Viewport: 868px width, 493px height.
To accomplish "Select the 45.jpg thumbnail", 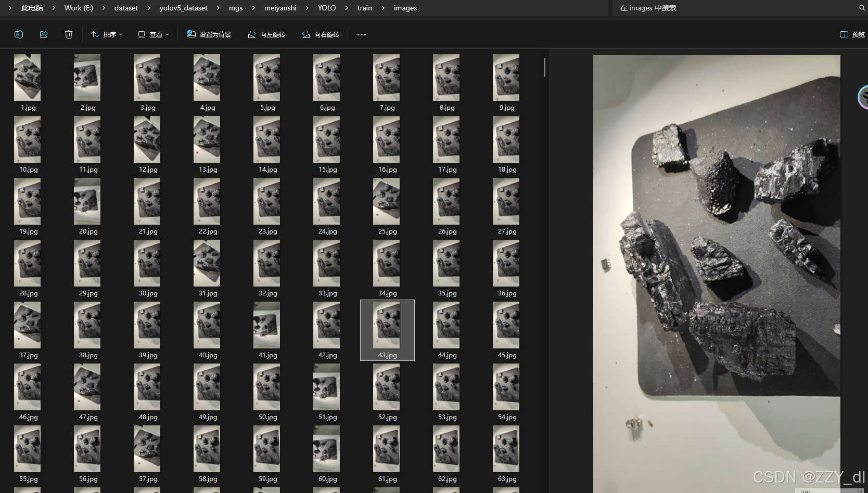I will pyautogui.click(x=506, y=325).
